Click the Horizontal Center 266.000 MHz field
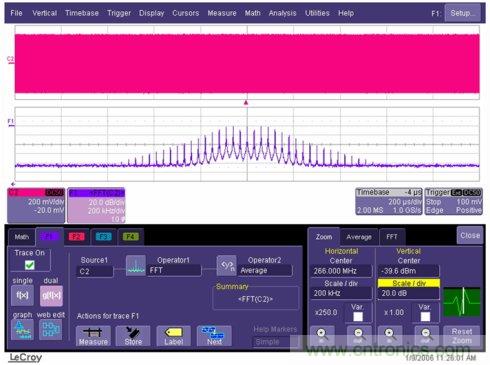490x365 pixels. tap(341, 271)
